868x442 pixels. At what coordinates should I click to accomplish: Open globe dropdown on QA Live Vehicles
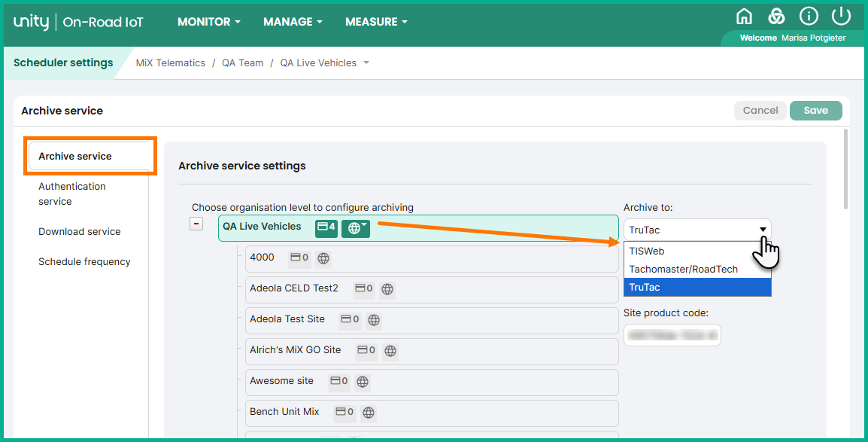[x=355, y=227]
